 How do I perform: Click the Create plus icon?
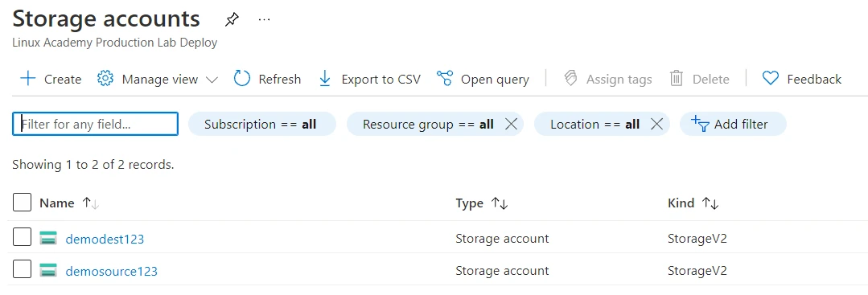[27, 79]
